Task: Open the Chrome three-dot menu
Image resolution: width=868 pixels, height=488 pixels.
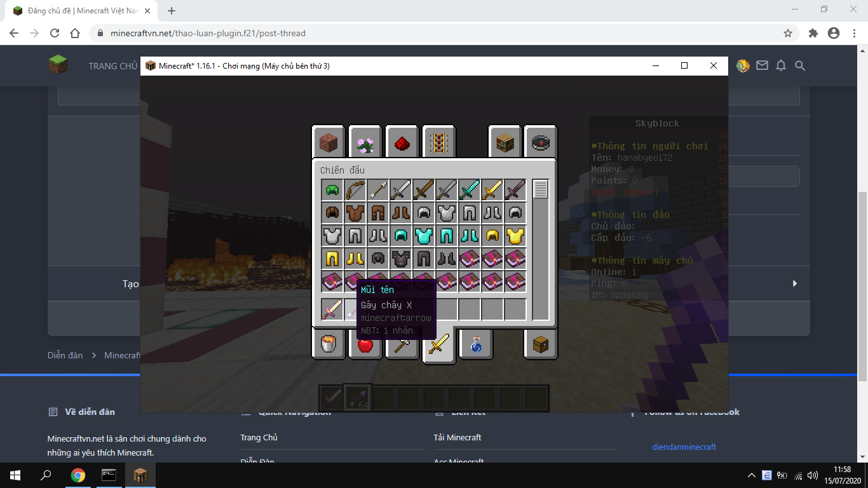Action: 853,33
